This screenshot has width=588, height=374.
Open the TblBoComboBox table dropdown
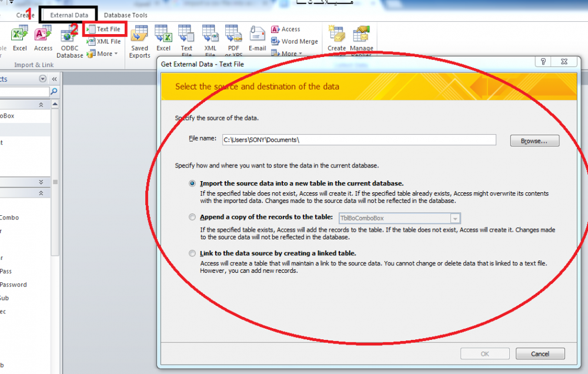point(455,218)
